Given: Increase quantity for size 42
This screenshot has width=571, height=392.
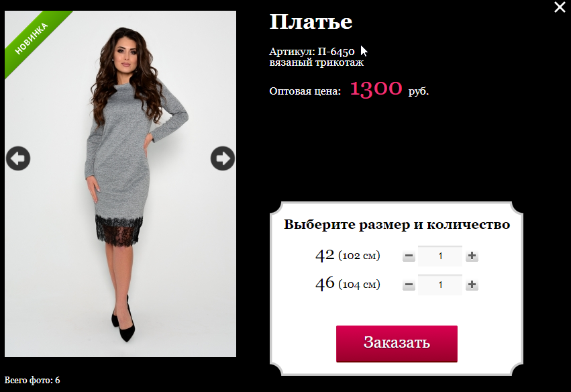Looking at the screenshot, I should point(472,256).
